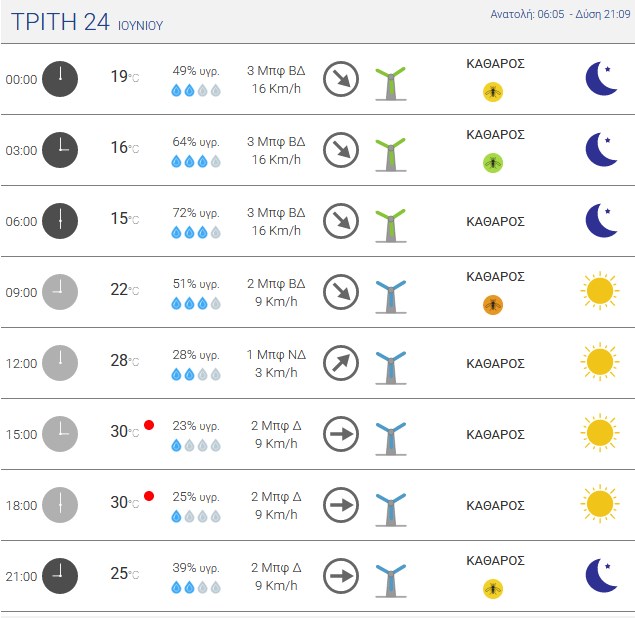Click the green mosquito icon at 03:00
Screen dimensions: 635x618
(x=493, y=163)
